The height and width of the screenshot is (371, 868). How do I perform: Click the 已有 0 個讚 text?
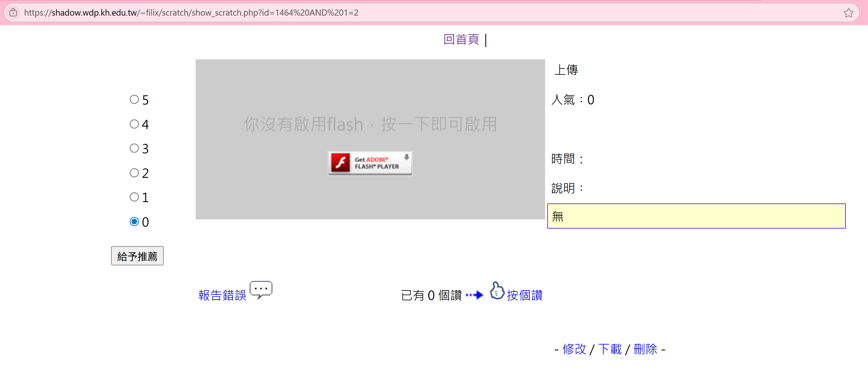pyautogui.click(x=431, y=295)
